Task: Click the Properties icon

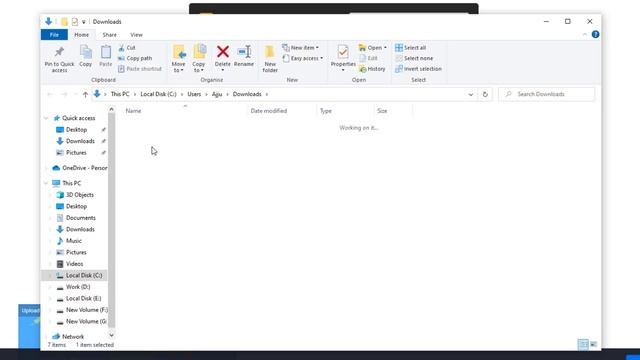Action: point(343,52)
